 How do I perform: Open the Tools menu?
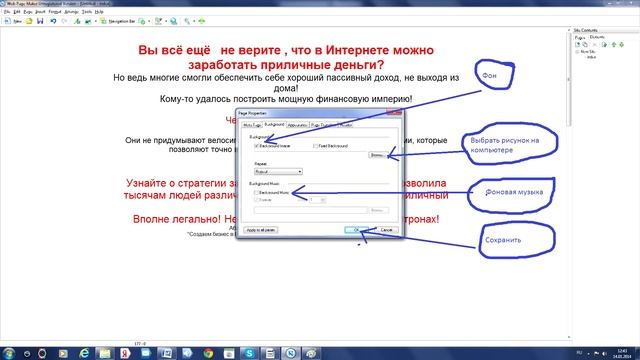click(x=87, y=12)
